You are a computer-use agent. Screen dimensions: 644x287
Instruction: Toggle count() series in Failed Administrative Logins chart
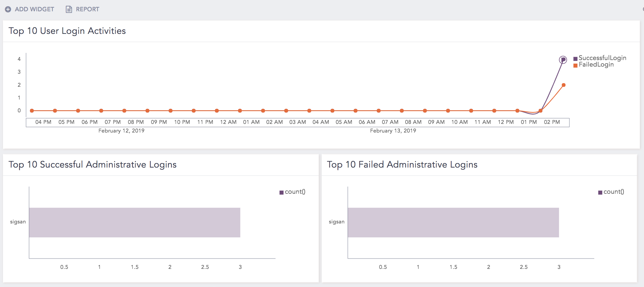tap(612, 192)
